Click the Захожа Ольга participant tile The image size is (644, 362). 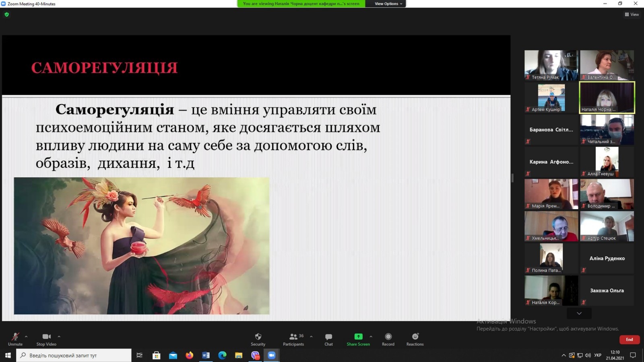click(x=607, y=290)
